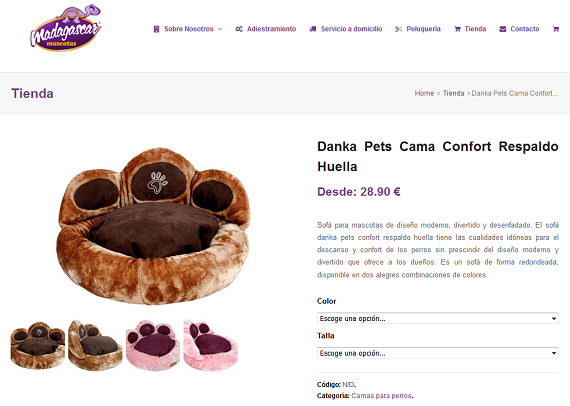
Task: Click the scissors icon beside Peluquería
Action: (398, 29)
